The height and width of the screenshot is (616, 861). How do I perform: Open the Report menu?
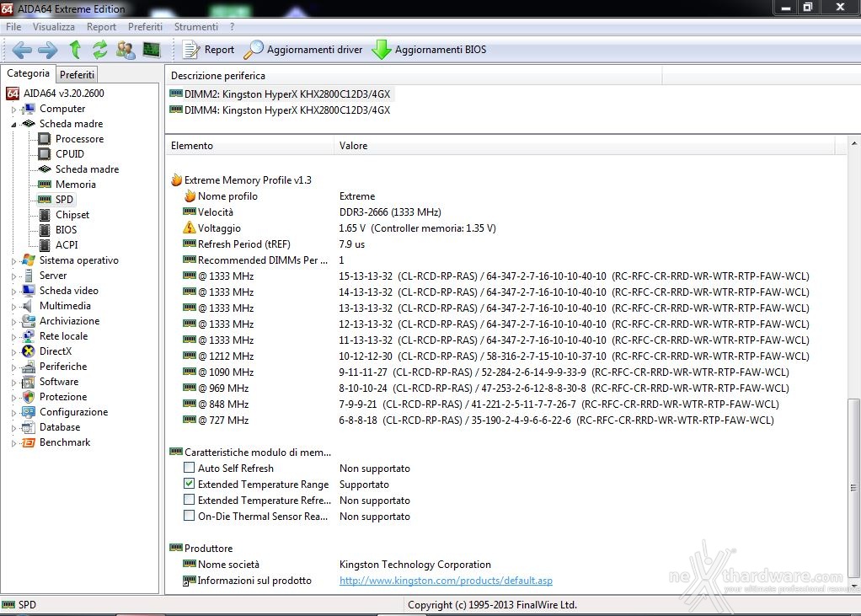pos(102,27)
